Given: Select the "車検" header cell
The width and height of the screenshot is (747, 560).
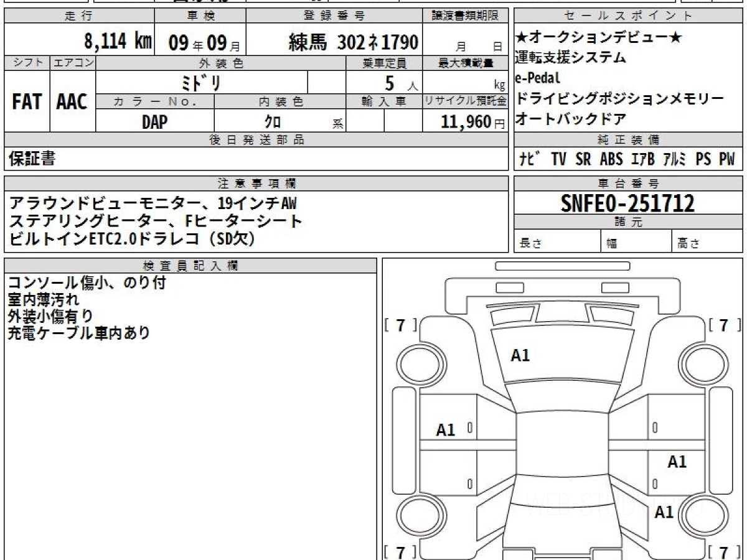Looking at the screenshot, I should [x=199, y=16].
